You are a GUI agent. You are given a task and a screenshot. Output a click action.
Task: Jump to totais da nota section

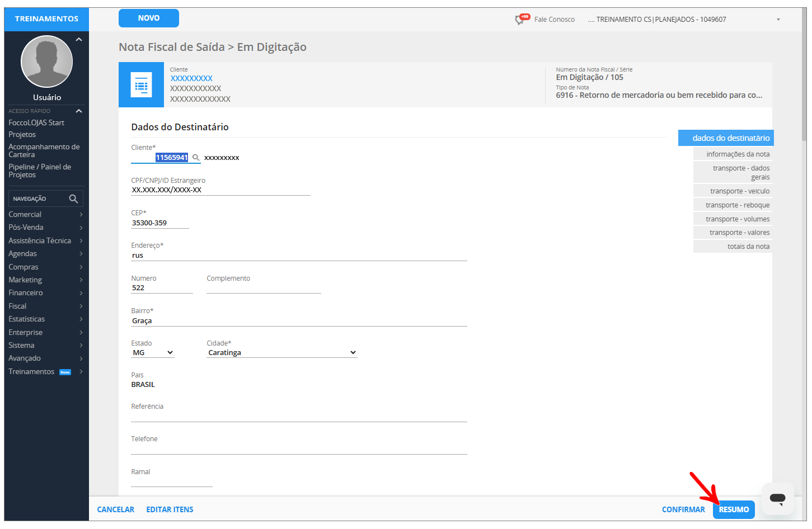tap(748, 247)
